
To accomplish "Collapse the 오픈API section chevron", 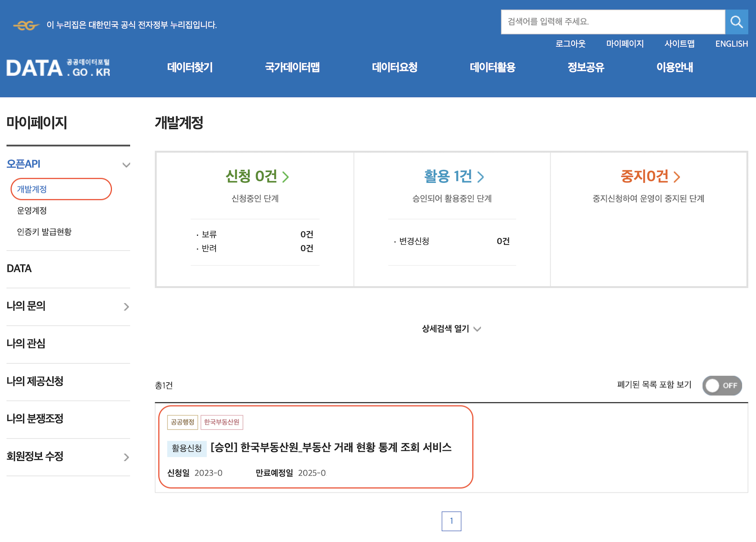I will coord(126,165).
